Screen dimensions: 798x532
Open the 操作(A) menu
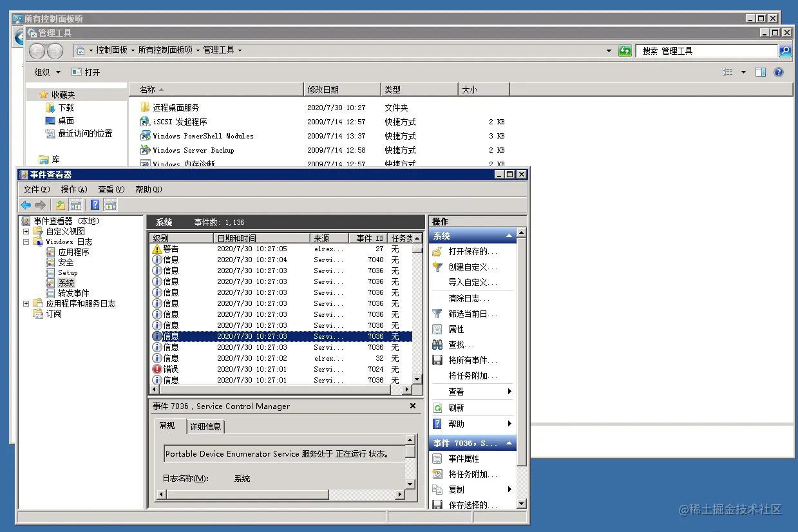74,189
